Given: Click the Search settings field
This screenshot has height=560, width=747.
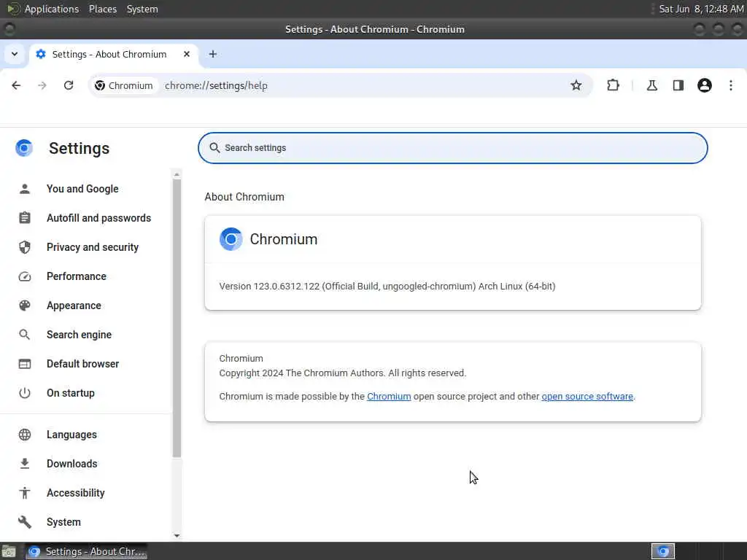Looking at the screenshot, I should (452, 148).
